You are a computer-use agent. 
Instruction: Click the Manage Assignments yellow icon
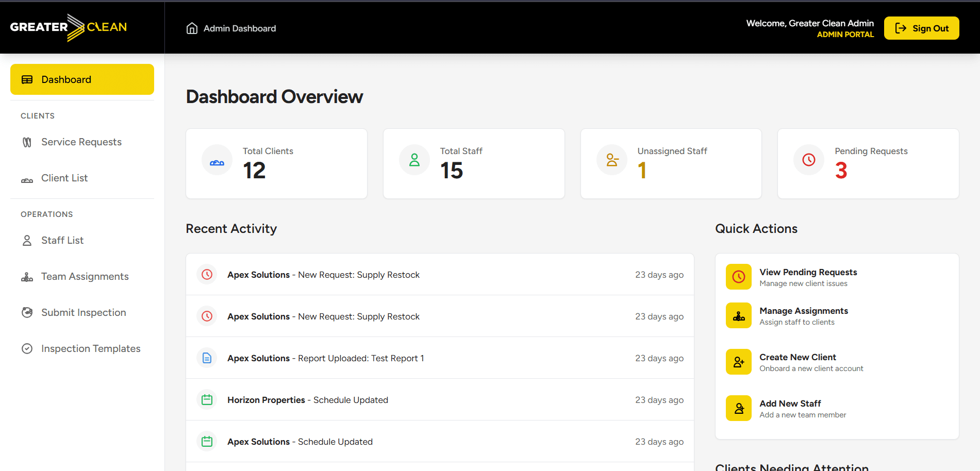[x=738, y=316]
